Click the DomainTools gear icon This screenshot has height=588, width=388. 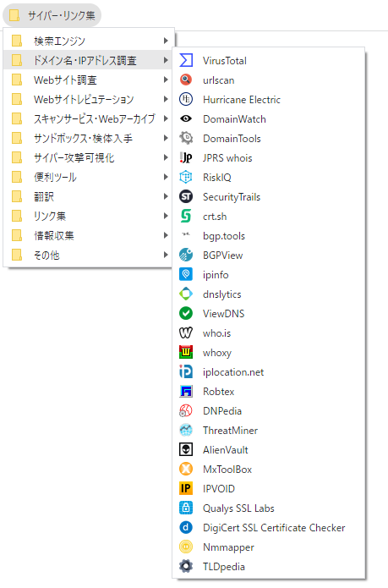pos(186,139)
